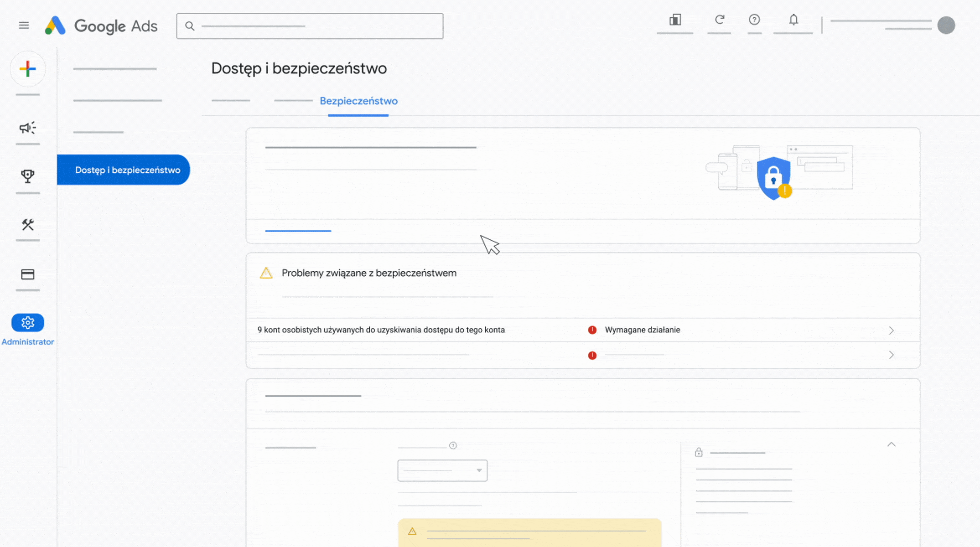Click the appearance icon in header
The height and width of the screenshot is (547, 980).
[675, 20]
